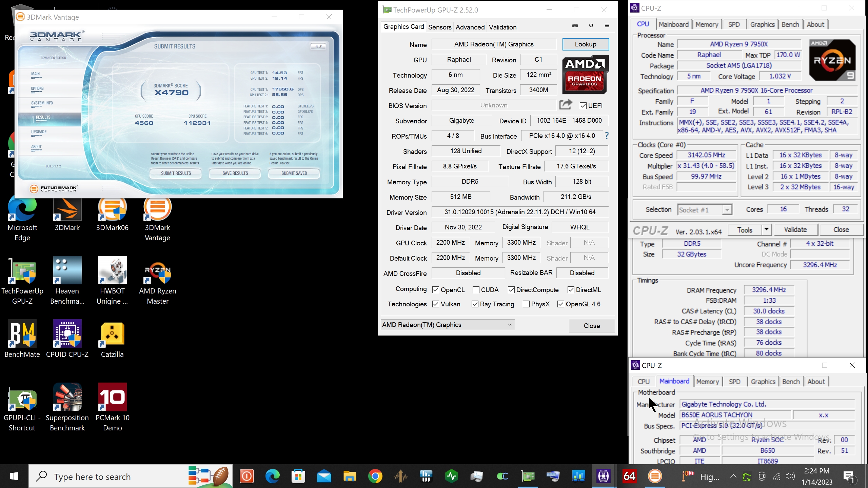Image resolution: width=868 pixels, height=488 pixels.
Task: Open Mail app from the taskbar
Action: click(x=324, y=476)
